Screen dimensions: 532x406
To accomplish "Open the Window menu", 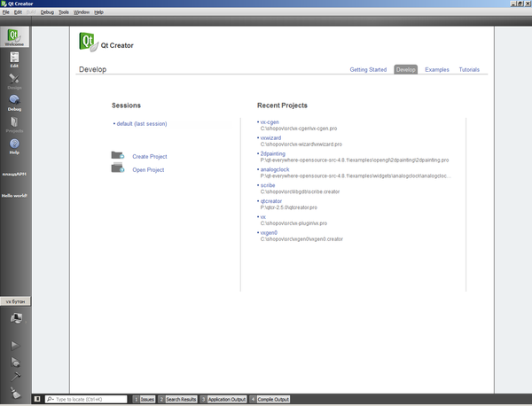I will coord(82,12).
